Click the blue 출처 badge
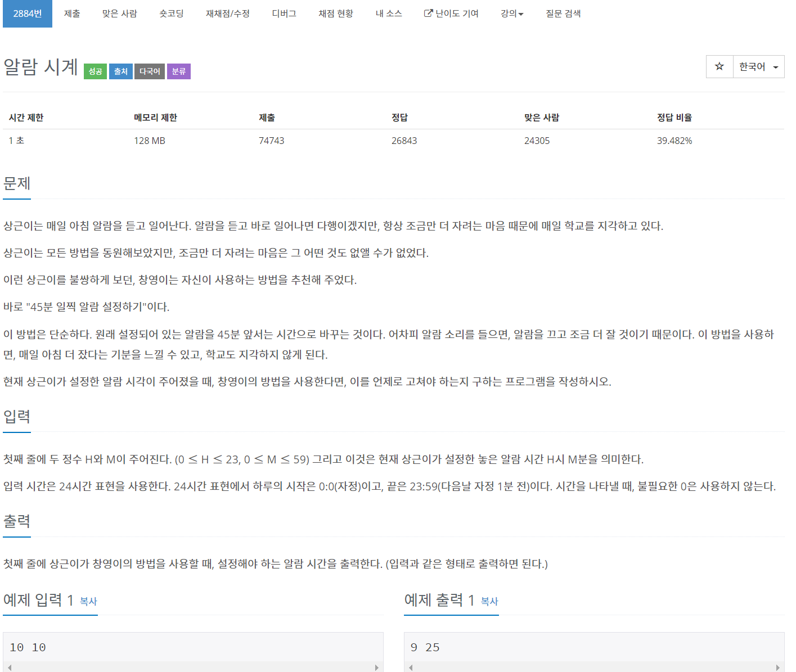796x672 pixels. (121, 71)
